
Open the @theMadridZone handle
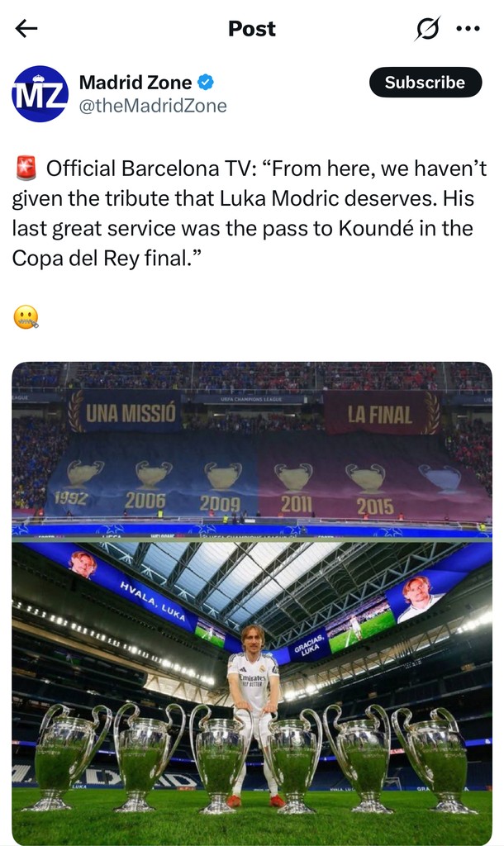(x=152, y=106)
